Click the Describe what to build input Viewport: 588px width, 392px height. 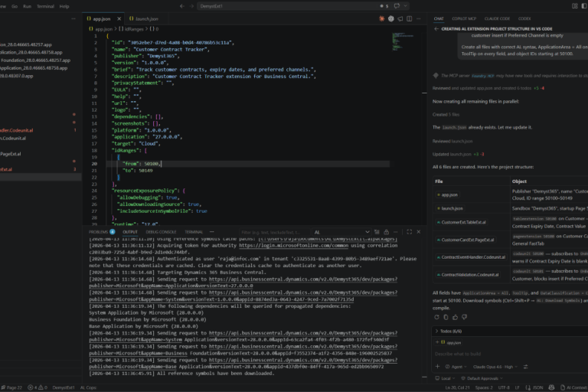pos(510,354)
